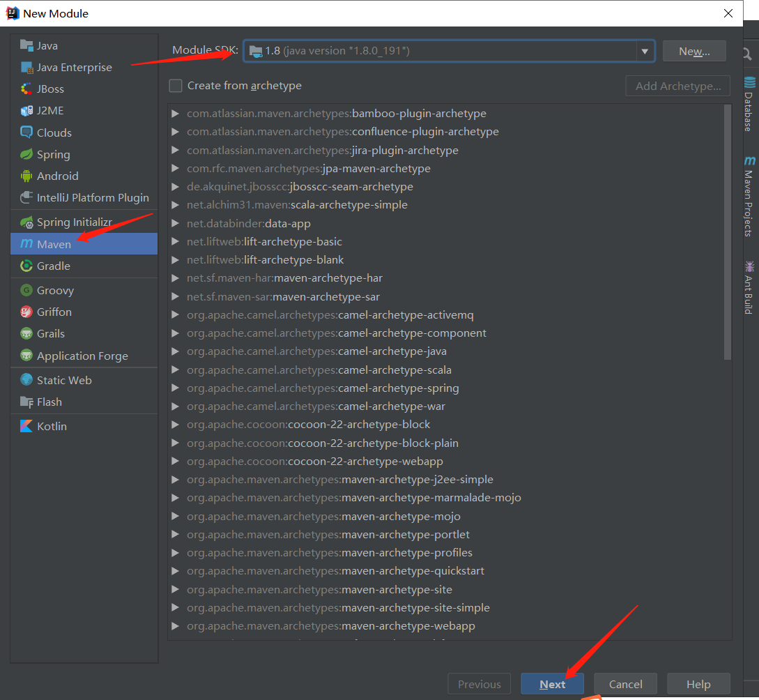
Task: Expand maven-archetype-webapp entry
Action: tap(175, 626)
